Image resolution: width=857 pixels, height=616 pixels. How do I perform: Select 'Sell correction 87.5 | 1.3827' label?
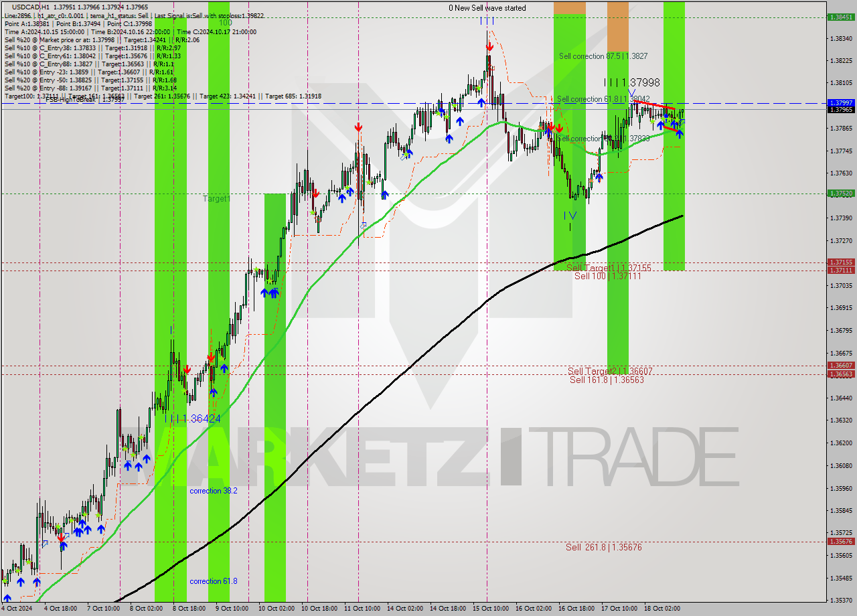click(603, 56)
